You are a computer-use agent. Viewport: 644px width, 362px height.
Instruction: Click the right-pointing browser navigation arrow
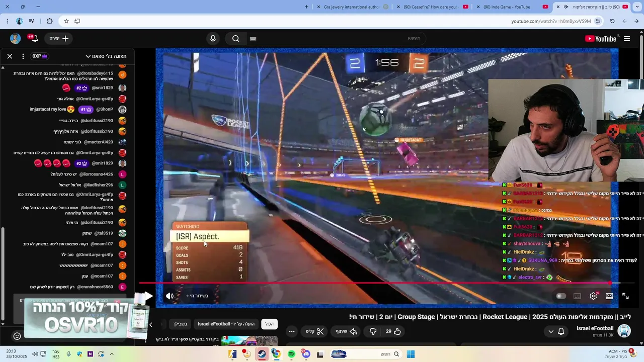point(636,21)
